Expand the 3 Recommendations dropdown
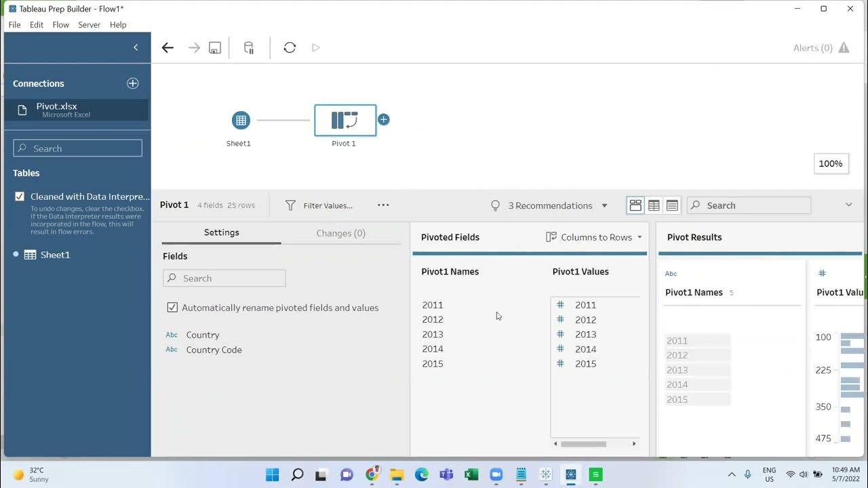 pyautogui.click(x=549, y=205)
